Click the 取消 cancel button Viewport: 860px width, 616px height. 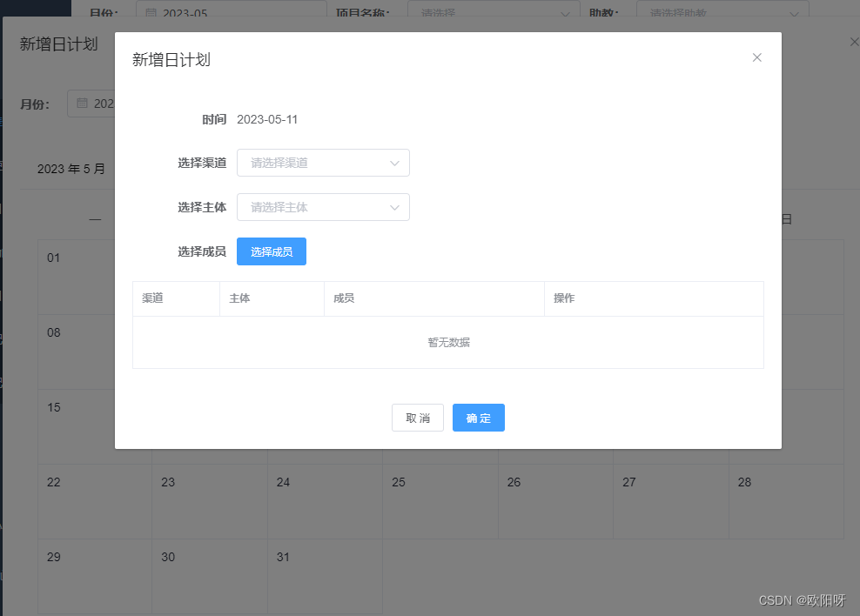click(x=417, y=418)
